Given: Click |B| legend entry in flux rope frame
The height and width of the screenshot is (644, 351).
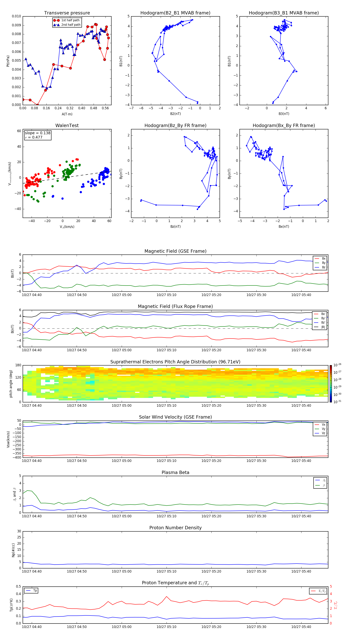Looking at the screenshot, I should (320, 327).
